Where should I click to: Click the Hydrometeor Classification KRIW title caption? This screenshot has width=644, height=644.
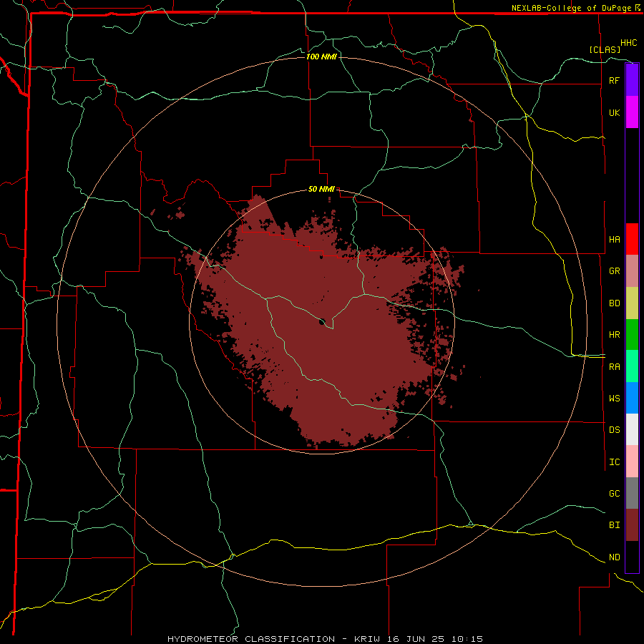tap(325, 639)
